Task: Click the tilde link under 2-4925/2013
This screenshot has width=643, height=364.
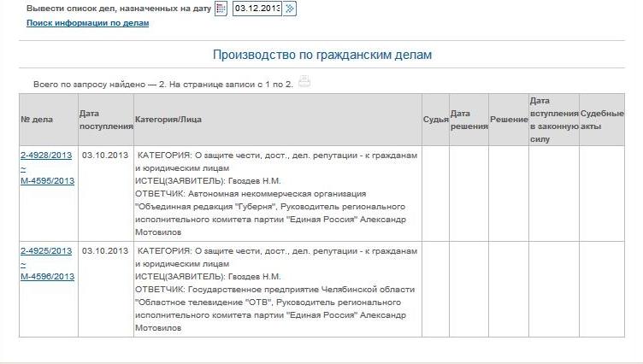Action: [23, 264]
